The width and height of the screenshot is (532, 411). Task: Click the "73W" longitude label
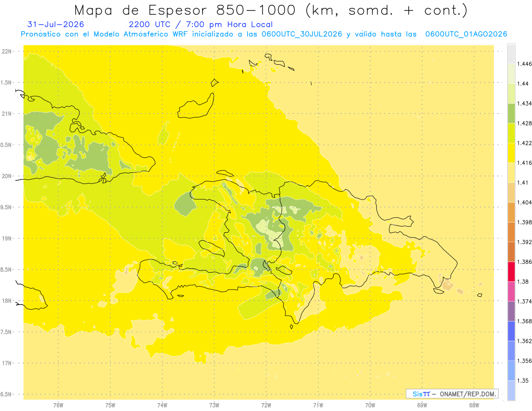(x=214, y=405)
